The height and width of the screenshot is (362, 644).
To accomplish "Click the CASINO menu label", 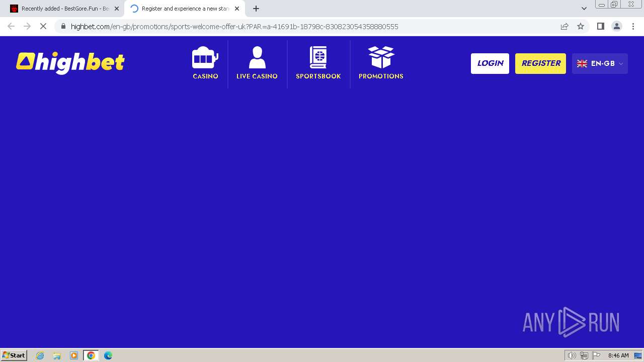I will (x=205, y=76).
